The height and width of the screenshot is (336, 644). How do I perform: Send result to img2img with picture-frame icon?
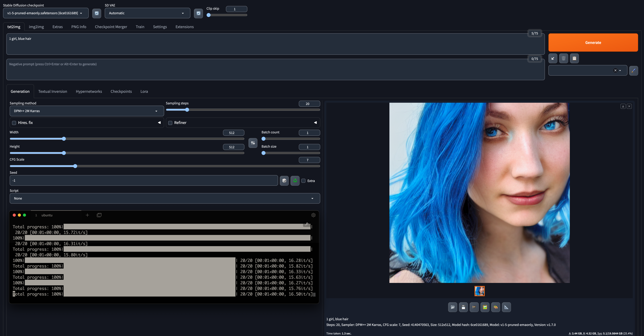click(x=485, y=307)
